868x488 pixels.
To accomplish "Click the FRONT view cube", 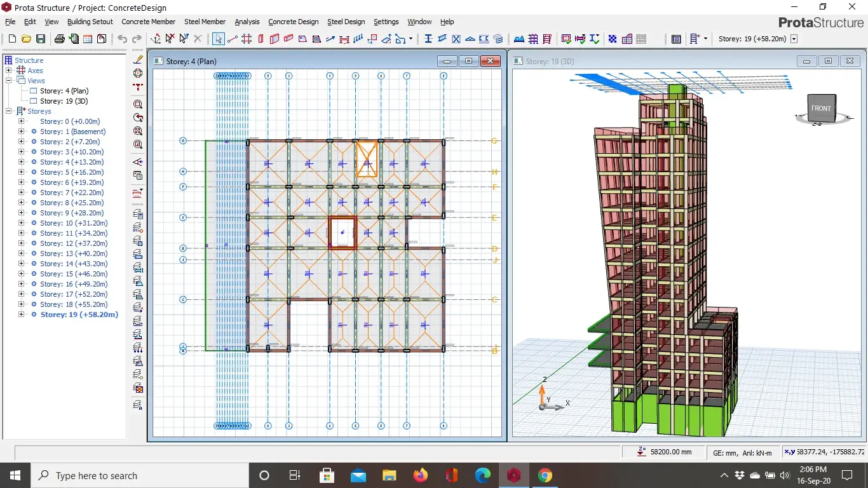I will 821,109.
